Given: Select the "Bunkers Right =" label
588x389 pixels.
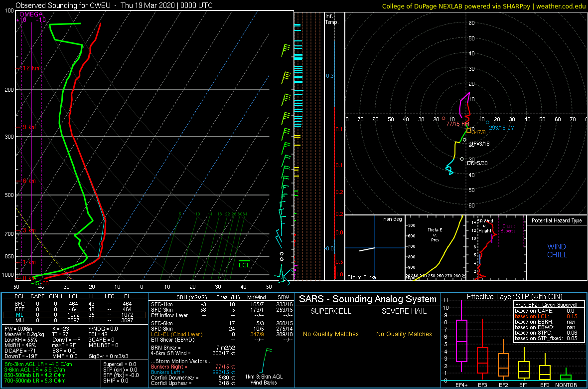Looking at the screenshot, I should pos(169,367).
